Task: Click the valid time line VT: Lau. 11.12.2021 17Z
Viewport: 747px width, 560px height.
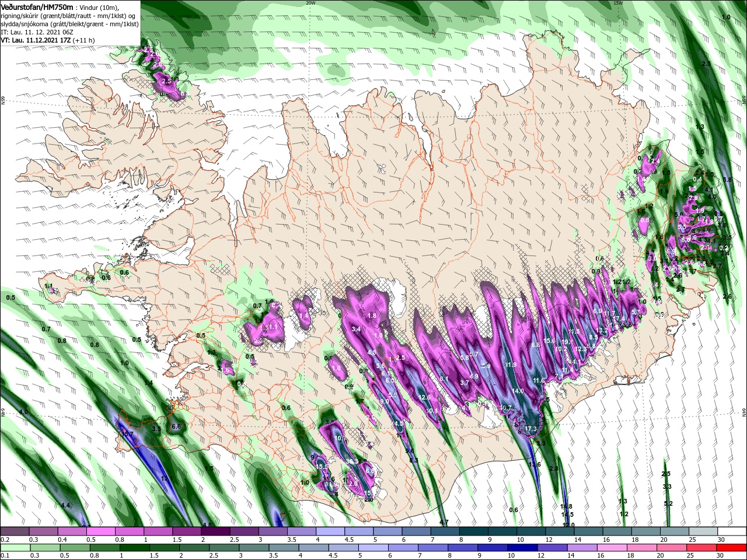Action: (36, 41)
